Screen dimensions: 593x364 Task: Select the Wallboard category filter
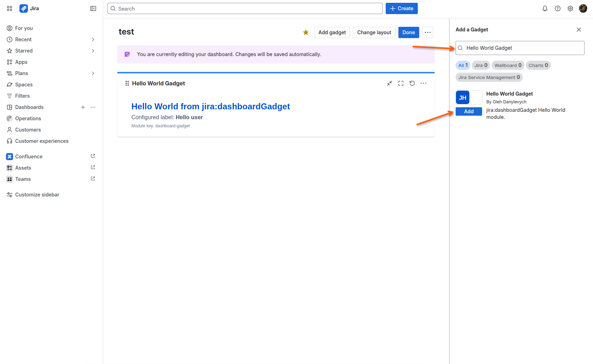click(x=508, y=65)
